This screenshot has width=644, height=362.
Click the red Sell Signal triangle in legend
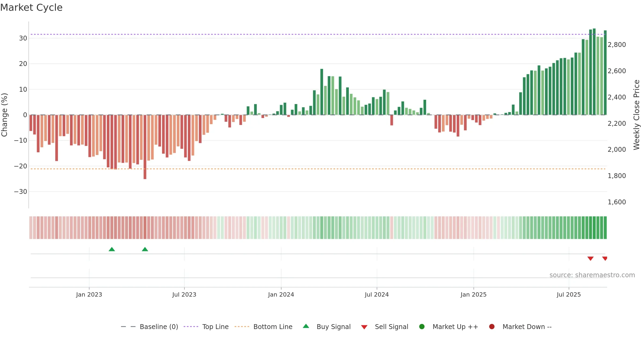point(364,327)
